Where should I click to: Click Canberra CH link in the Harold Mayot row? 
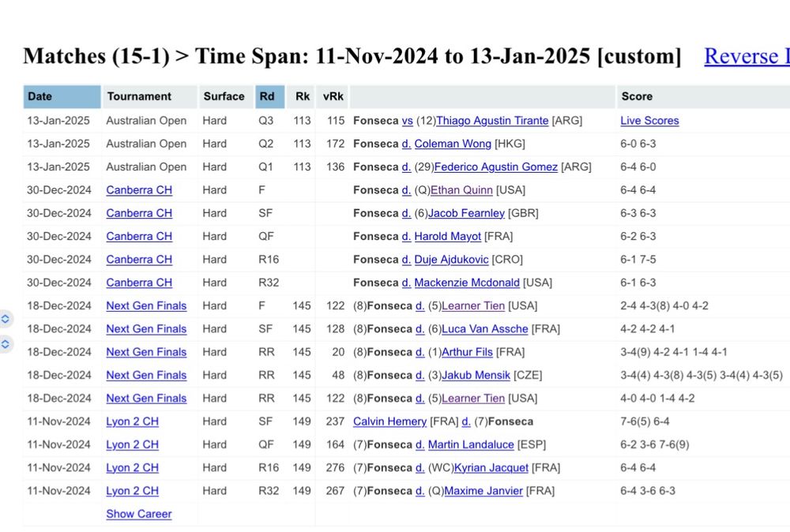tap(138, 237)
